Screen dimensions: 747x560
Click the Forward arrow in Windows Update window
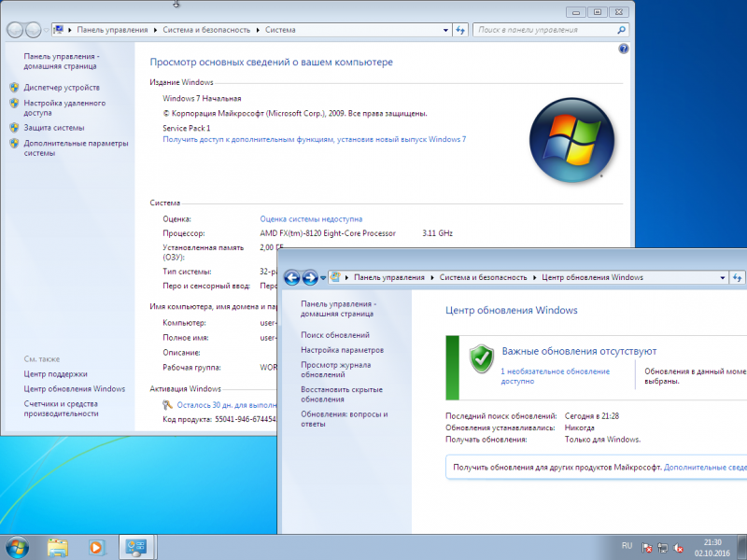(x=310, y=277)
